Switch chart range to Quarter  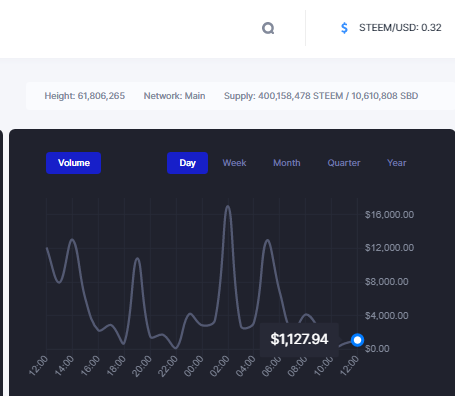point(344,163)
